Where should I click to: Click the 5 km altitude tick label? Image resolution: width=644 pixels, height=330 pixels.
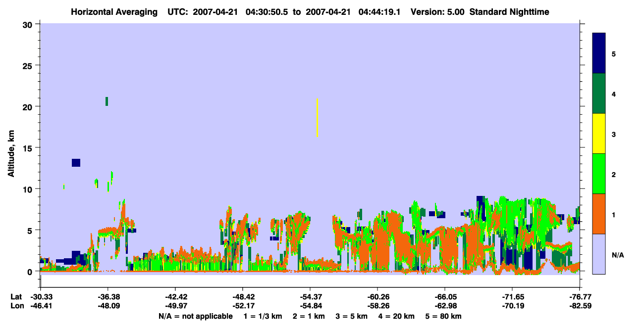click(31, 230)
